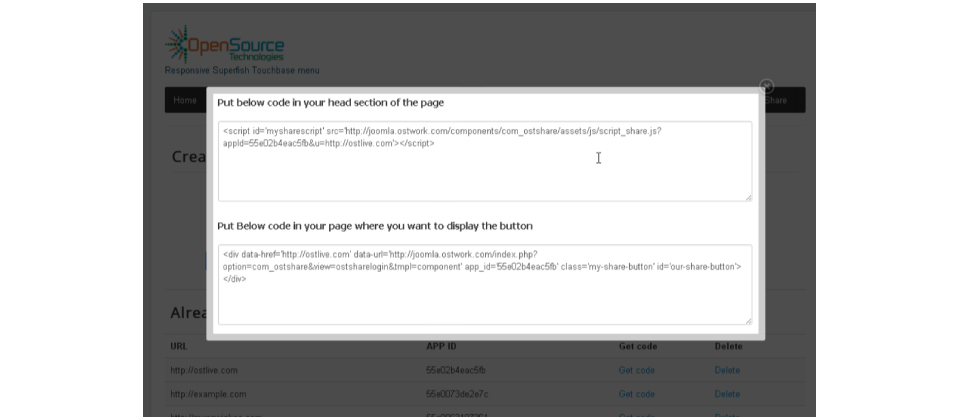Grab the resize handle of head script textarea
960x420 pixels.
pos(747,196)
